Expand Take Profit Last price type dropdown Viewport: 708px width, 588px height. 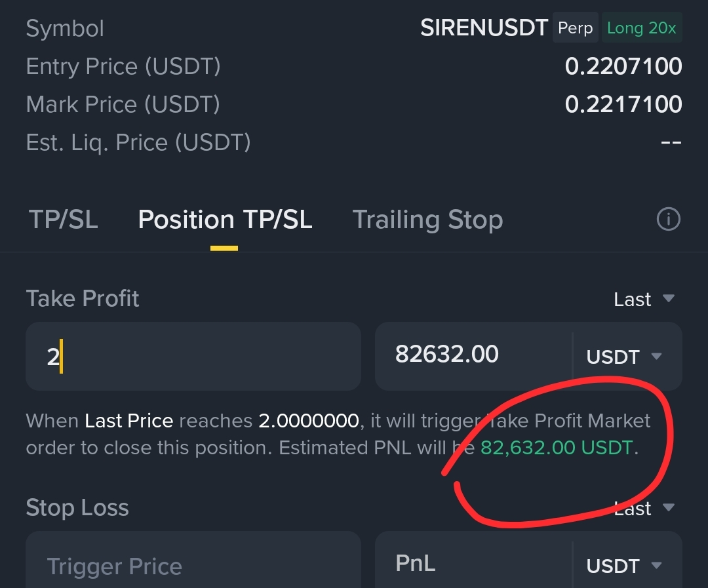(644, 299)
